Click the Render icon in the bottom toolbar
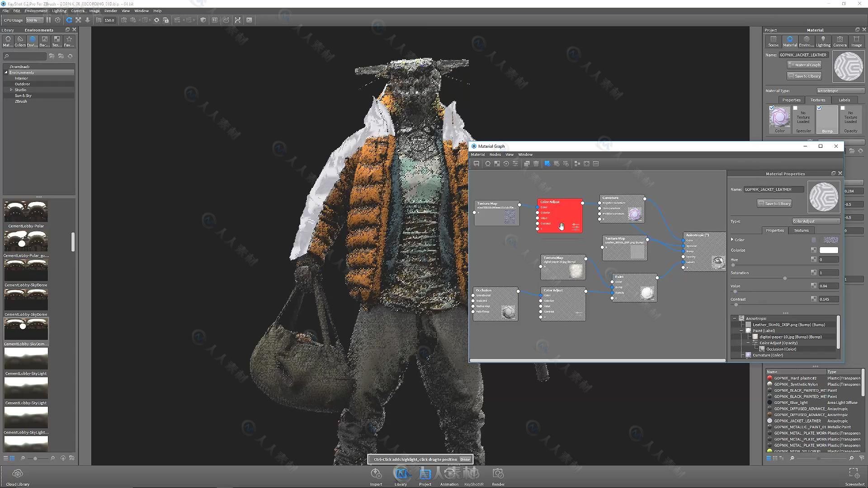Image resolution: width=868 pixels, height=488 pixels. [498, 477]
